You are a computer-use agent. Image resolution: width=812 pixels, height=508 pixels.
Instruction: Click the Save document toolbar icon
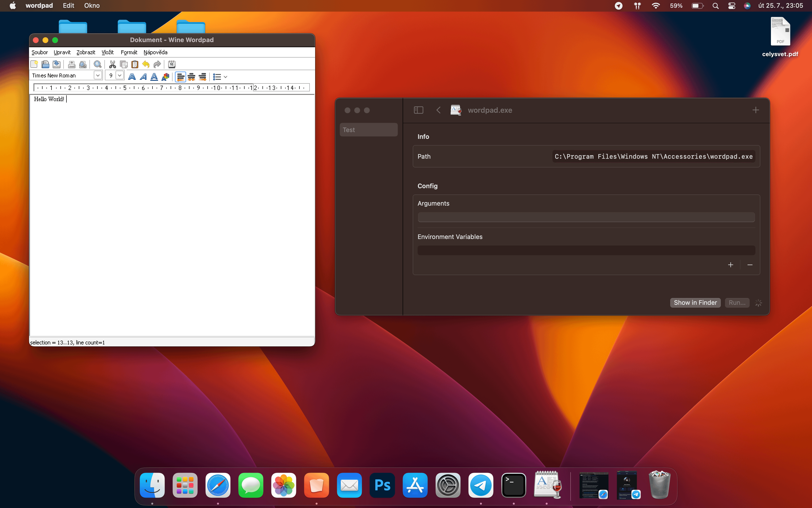[56, 64]
